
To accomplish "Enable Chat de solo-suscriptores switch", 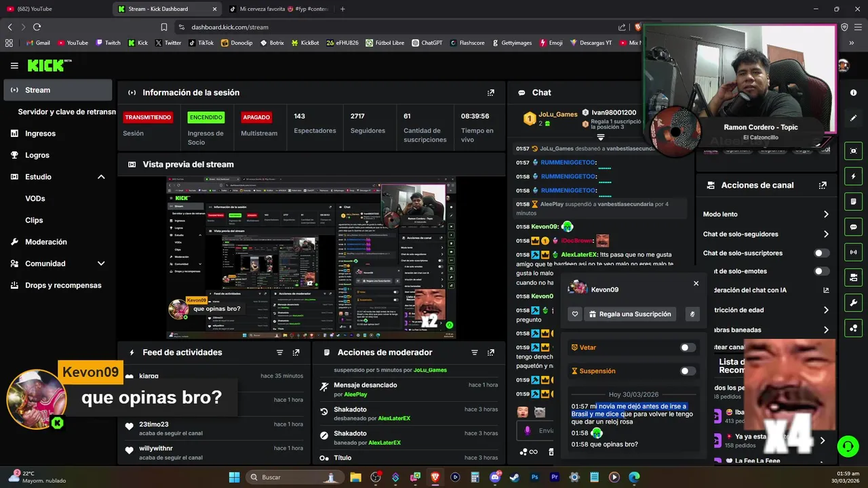I will [x=821, y=253].
